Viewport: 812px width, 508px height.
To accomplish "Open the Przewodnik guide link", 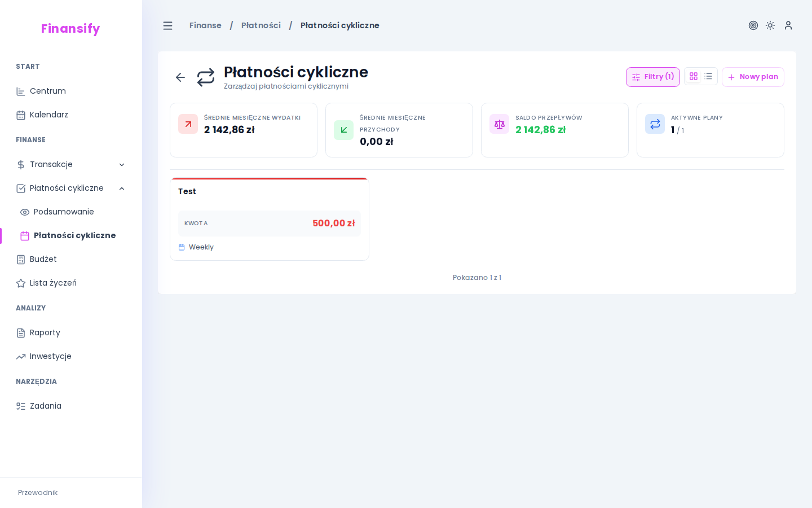I will 38,493.
